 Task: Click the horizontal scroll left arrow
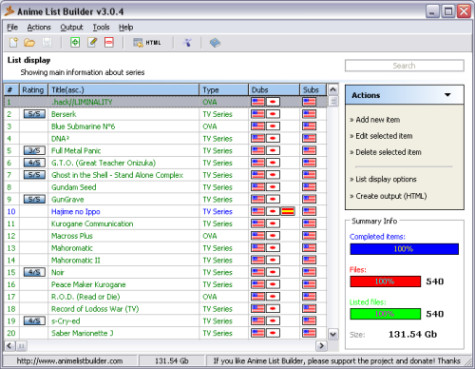click(x=9, y=346)
